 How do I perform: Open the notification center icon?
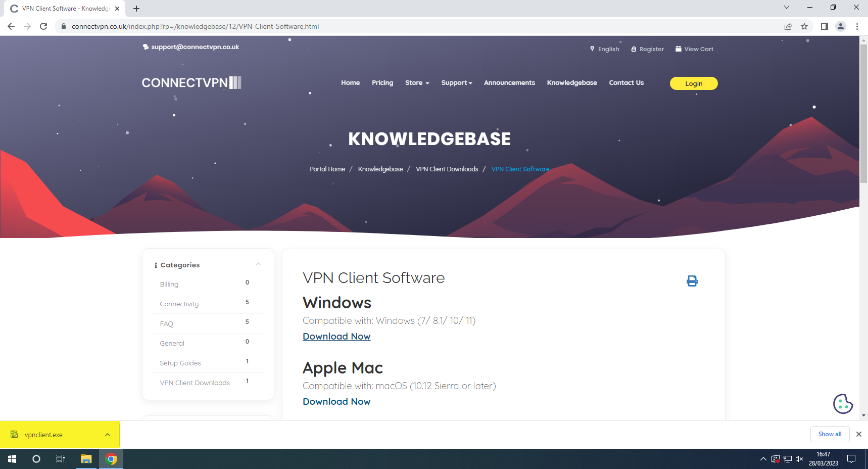[x=851, y=459]
